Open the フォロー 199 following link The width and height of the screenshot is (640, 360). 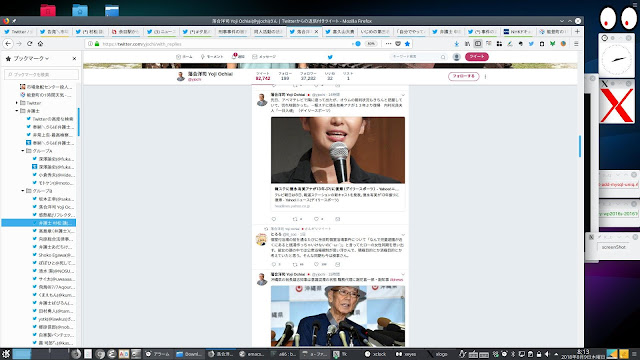(285, 76)
